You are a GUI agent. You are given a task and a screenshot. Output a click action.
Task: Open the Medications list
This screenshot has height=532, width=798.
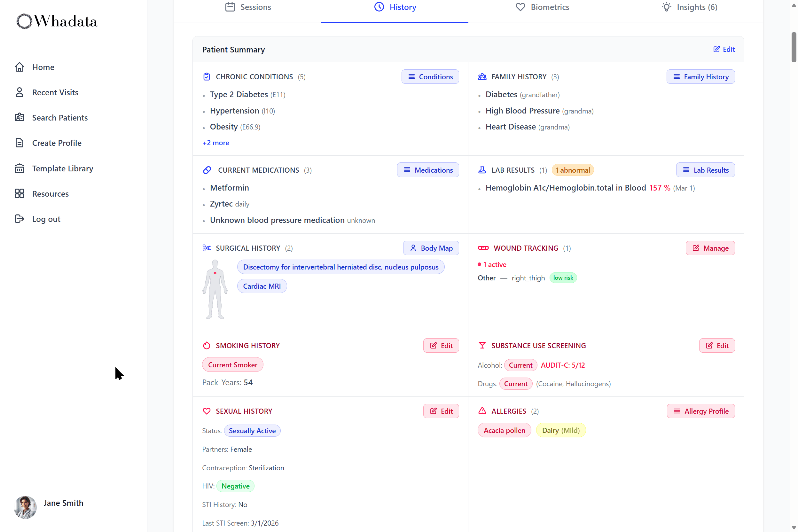tap(428, 170)
